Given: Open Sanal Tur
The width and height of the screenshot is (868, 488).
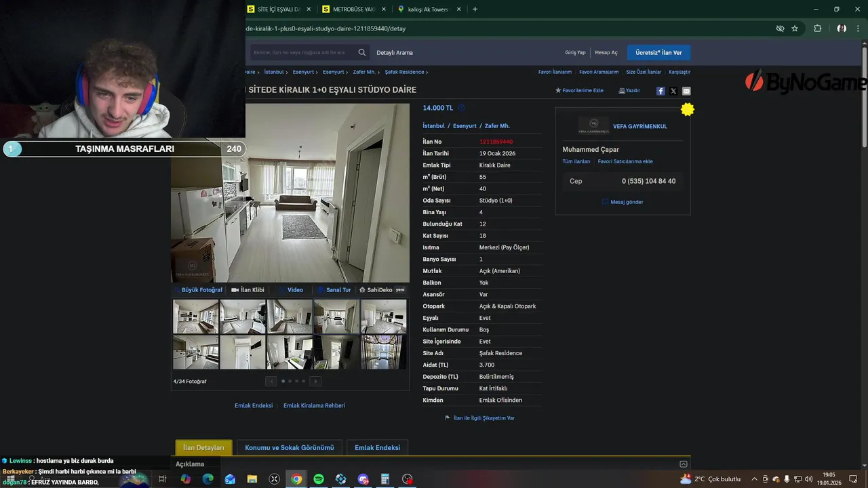Looking at the screenshot, I should [x=334, y=289].
